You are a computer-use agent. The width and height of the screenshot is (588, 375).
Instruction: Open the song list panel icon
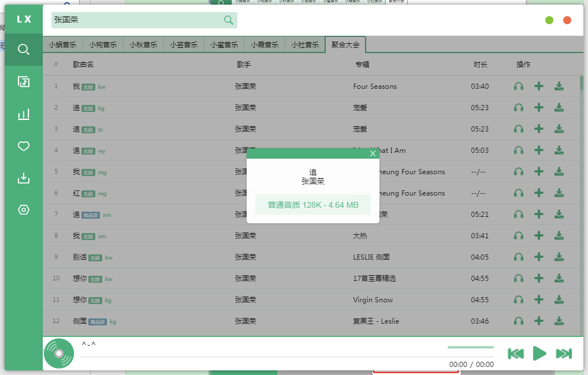pyautogui.click(x=23, y=82)
